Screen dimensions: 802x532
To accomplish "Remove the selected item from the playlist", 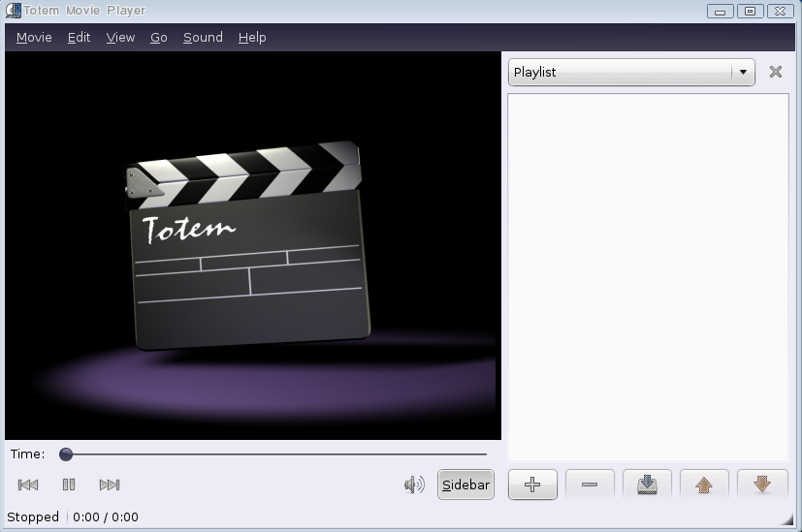I will point(590,485).
